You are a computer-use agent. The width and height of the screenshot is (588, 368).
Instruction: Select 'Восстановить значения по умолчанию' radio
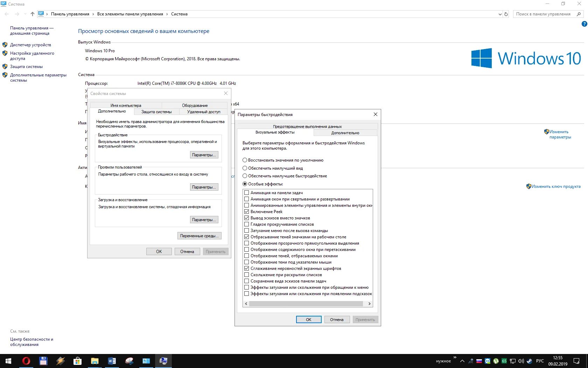pos(245,160)
